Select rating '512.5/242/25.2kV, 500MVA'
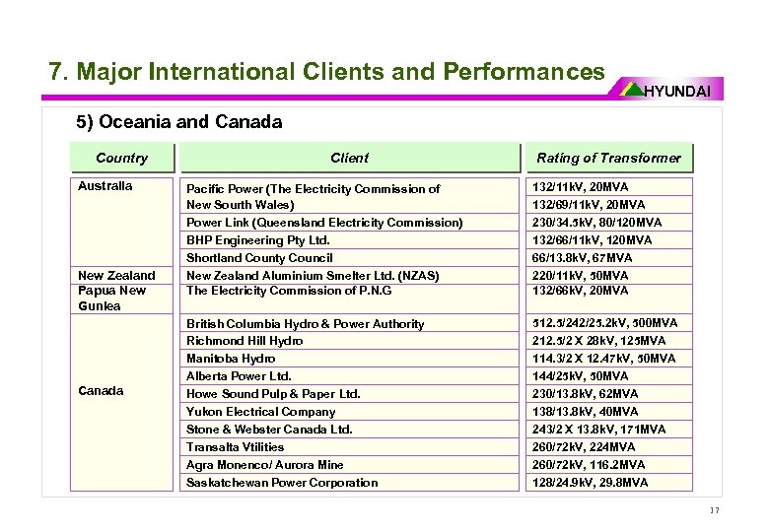 tap(608, 323)
